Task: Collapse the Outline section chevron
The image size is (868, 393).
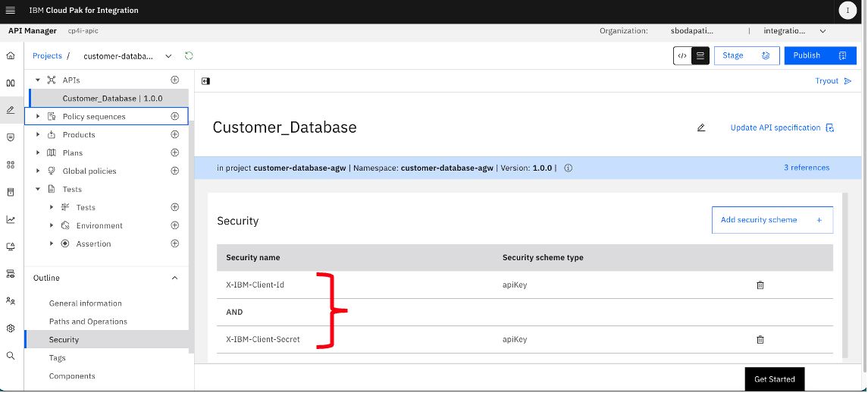Action: coord(174,278)
